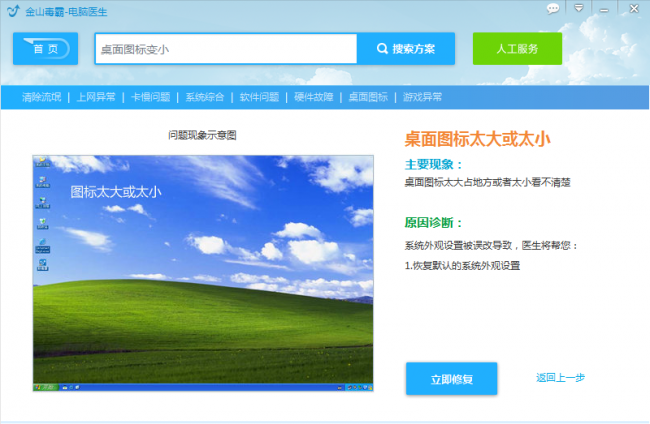Switch to 系统综合 category
Image resolution: width=650 pixels, height=424 pixels.
pyautogui.click(x=205, y=97)
